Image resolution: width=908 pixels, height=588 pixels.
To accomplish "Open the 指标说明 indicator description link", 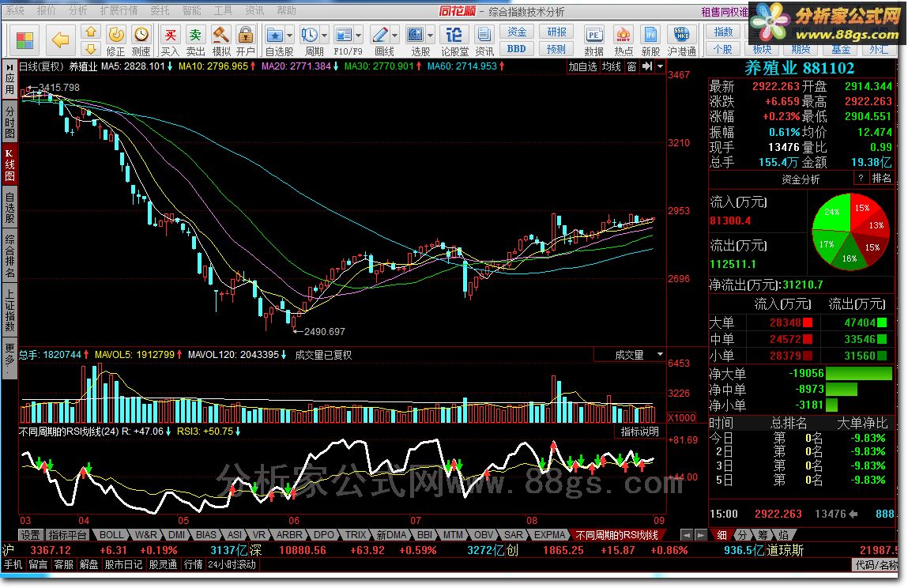I will [639, 432].
